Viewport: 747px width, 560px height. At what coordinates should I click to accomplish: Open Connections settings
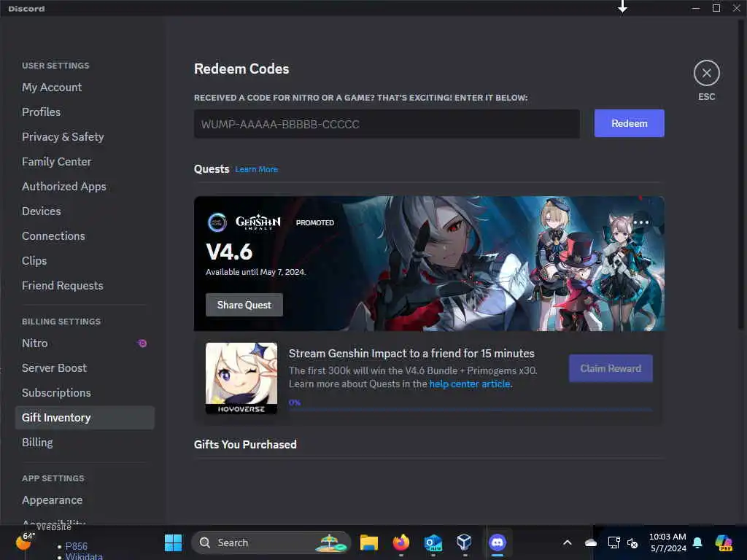[53, 236]
